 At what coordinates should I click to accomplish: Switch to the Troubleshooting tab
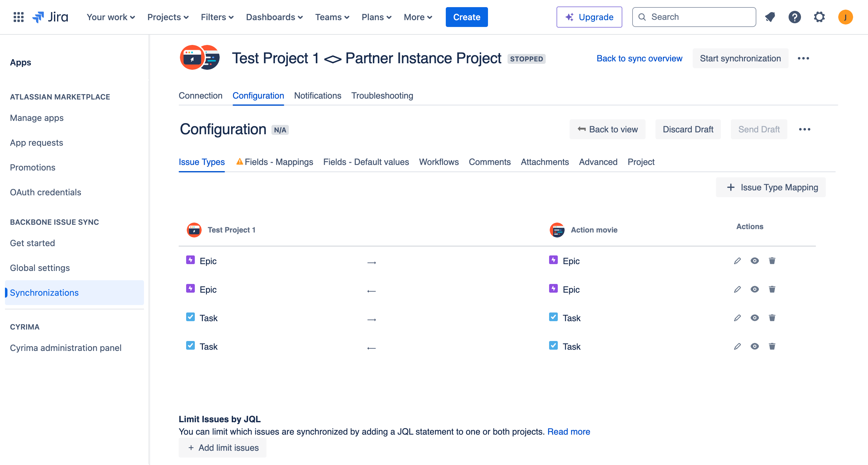382,95
